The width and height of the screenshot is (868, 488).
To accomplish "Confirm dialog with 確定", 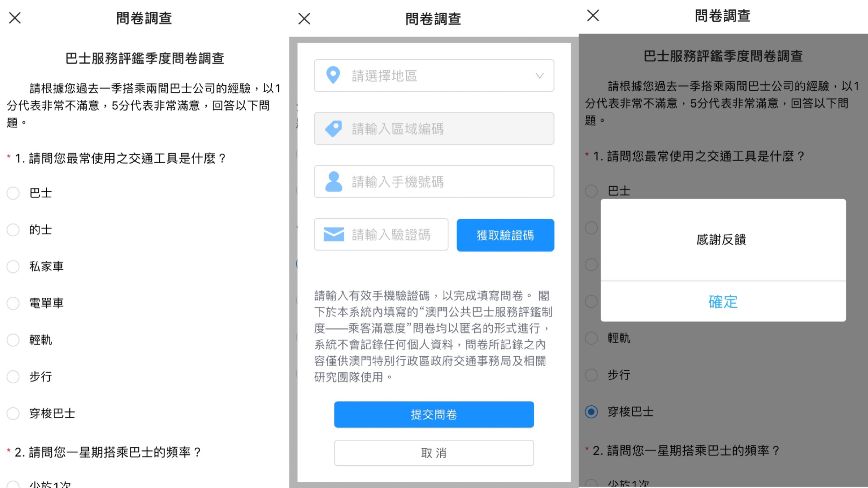I will tap(723, 302).
